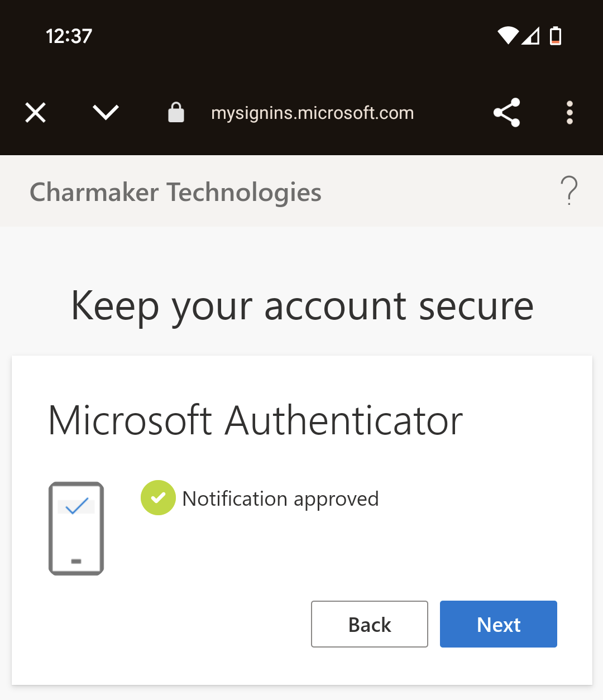Tap the cellular signal icon
Viewport: 603px width, 700px height.
pos(531,36)
